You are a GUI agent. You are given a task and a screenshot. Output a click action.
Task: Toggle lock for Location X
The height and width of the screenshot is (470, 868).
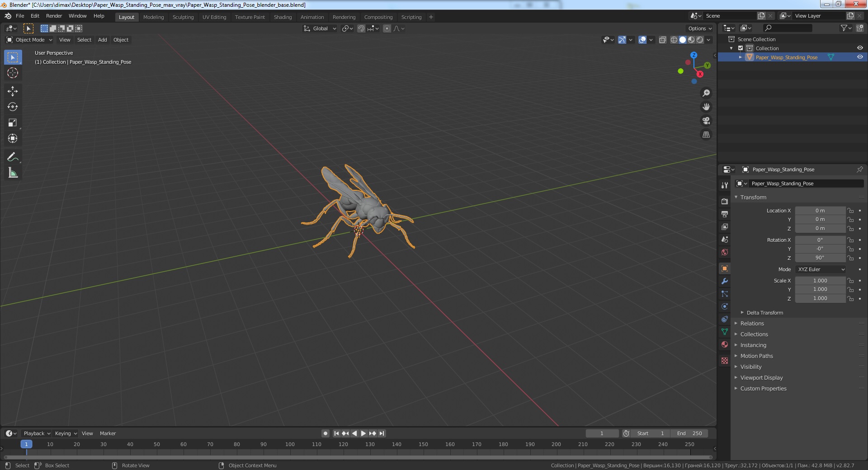coord(850,211)
